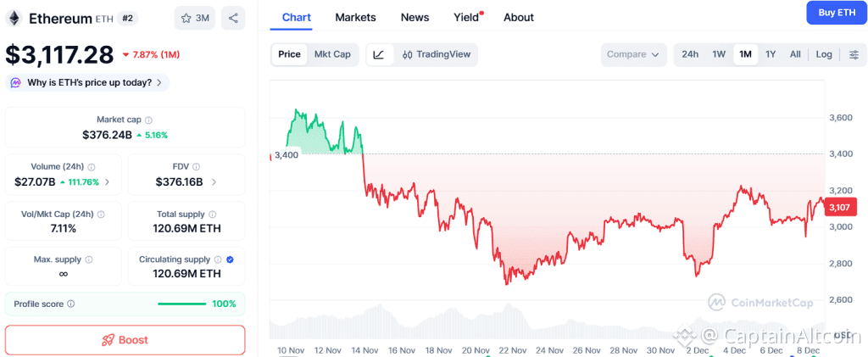Click the Ethereum logo icon

14,18
